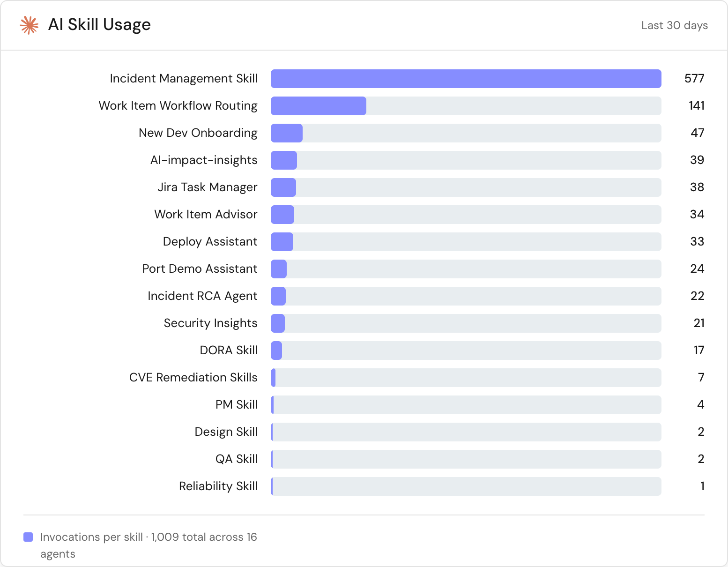Viewport: 728px width, 567px height.
Task: Click the Invocations per skill legend text
Action: [x=149, y=545]
